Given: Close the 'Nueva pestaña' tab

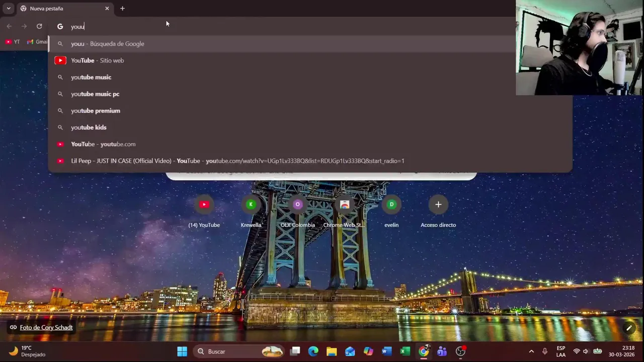Looking at the screenshot, I should pyautogui.click(x=107, y=9).
